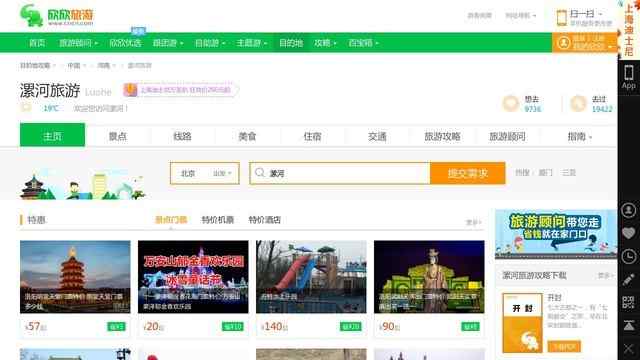
Task: Open the statue night scene card priced 90
Action: pyautogui.click(x=429, y=289)
